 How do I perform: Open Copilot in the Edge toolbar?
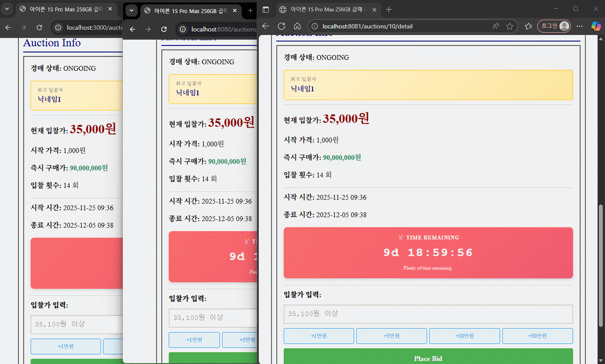[596, 26]
